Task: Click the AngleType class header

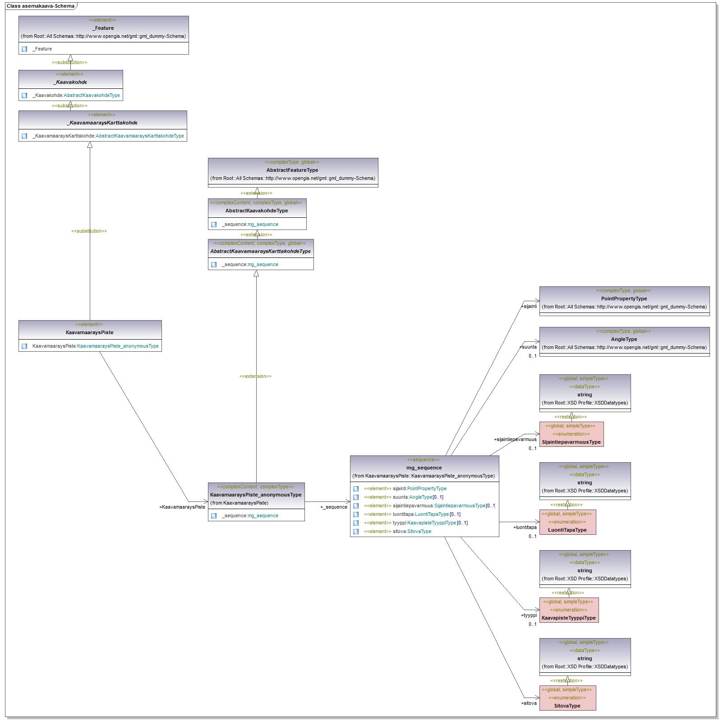Action: tap(624, 339)
